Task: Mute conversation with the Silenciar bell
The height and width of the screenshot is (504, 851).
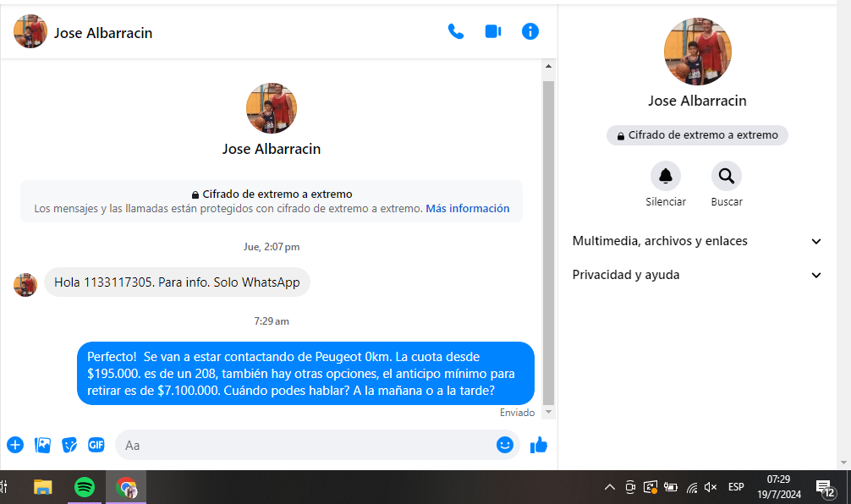Action: click(666, 177)
